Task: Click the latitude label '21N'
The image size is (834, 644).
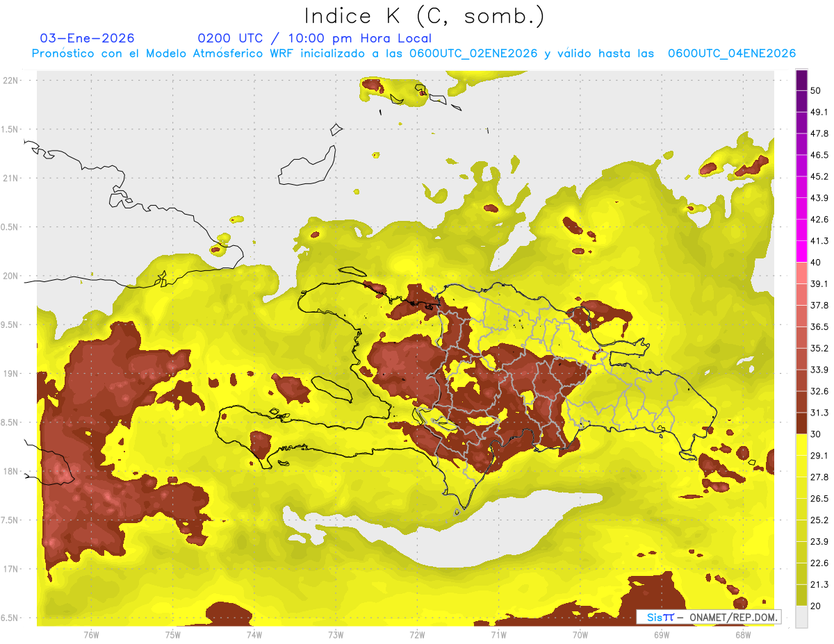Action: [x=10, y=178]
